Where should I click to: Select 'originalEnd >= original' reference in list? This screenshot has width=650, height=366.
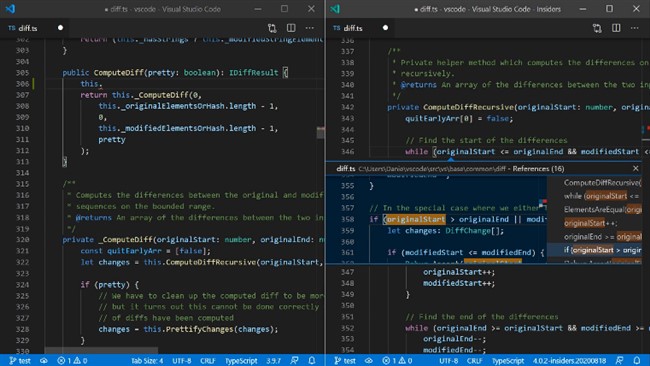point(594,237)
